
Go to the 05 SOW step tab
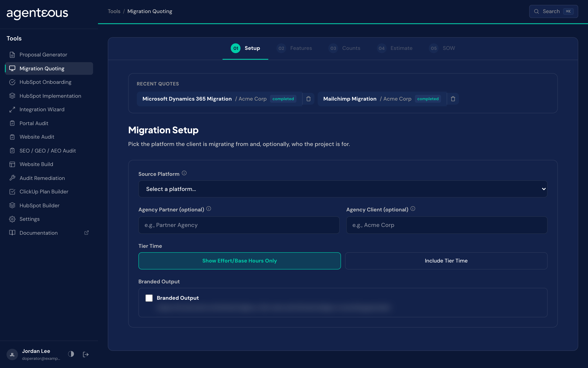[442, 48]
